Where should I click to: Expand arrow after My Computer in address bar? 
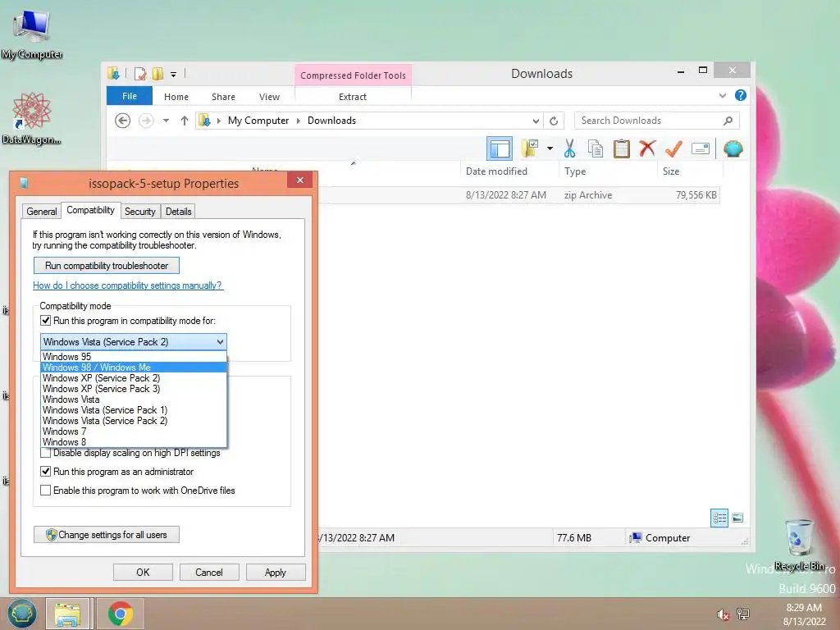[x=299, y=121]
